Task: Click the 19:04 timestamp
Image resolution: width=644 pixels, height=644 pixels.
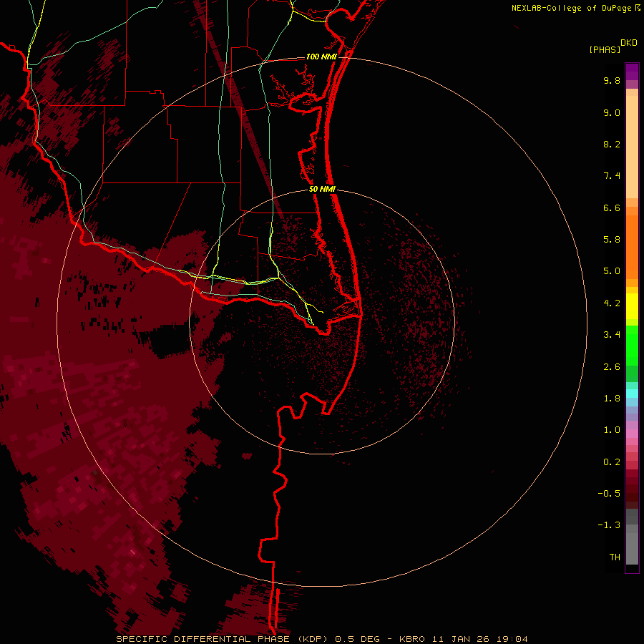Action: (x=512, y=639)
